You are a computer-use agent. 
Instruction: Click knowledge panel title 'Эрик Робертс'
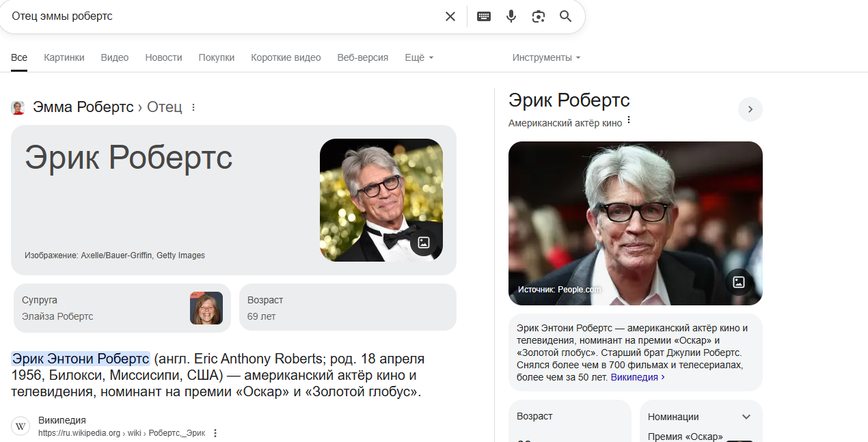coord(569,100)
